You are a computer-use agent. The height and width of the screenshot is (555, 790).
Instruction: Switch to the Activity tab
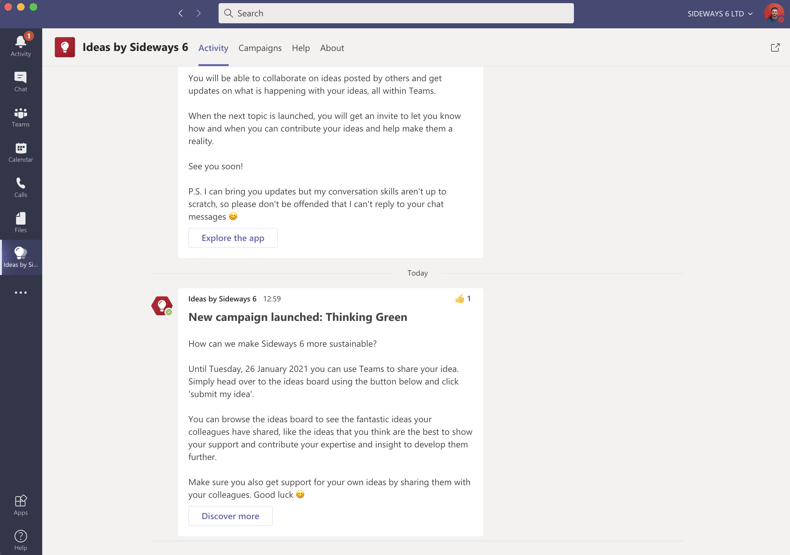pos(213,48)
